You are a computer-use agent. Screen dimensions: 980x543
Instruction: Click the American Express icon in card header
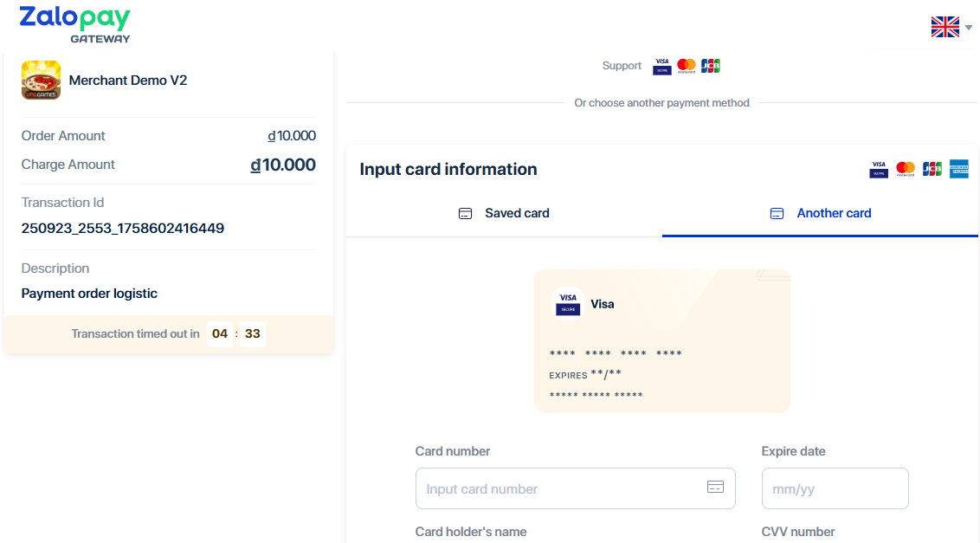958,169
